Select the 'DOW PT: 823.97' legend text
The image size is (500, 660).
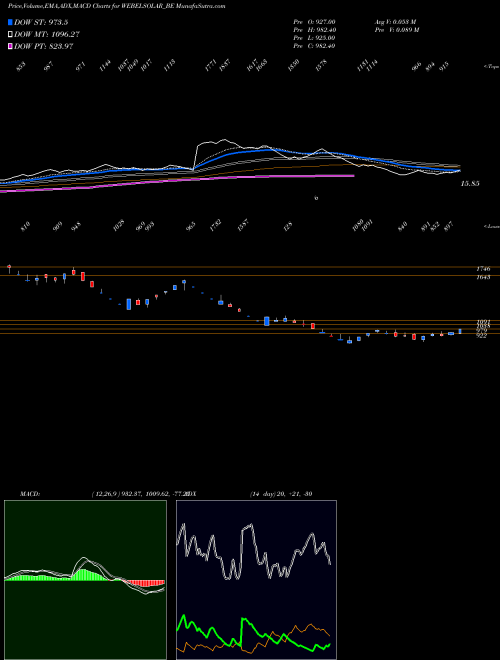coord(44,46)
